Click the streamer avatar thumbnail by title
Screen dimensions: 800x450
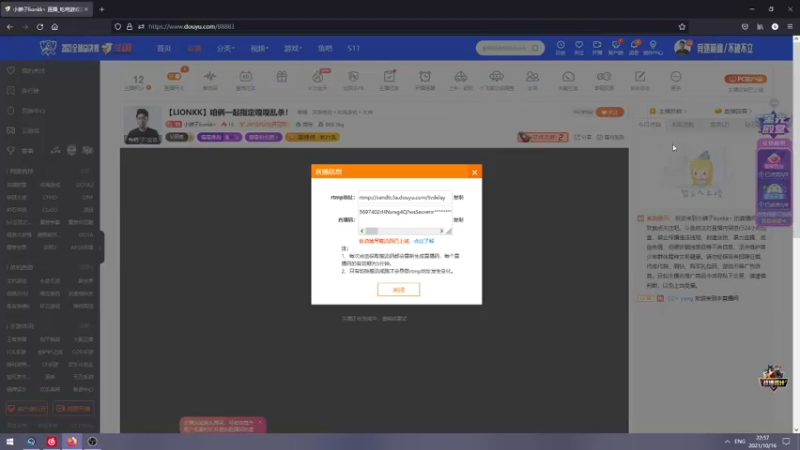pos(142,125)
